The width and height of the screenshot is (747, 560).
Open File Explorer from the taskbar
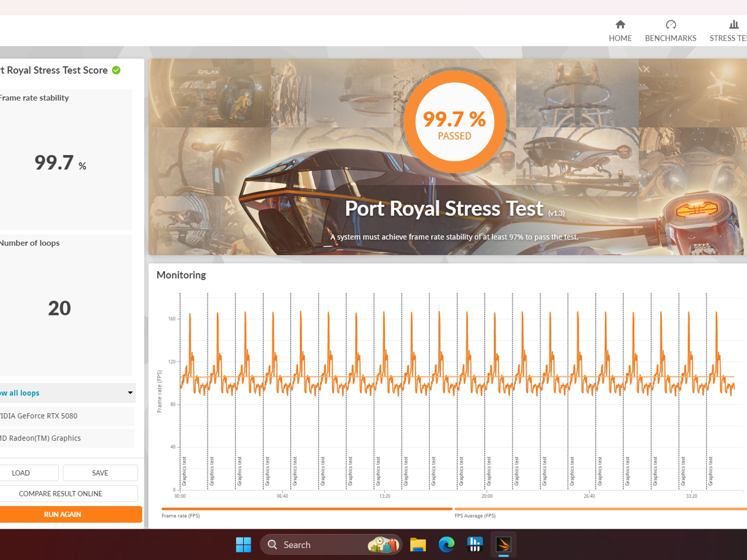(419, 544)
